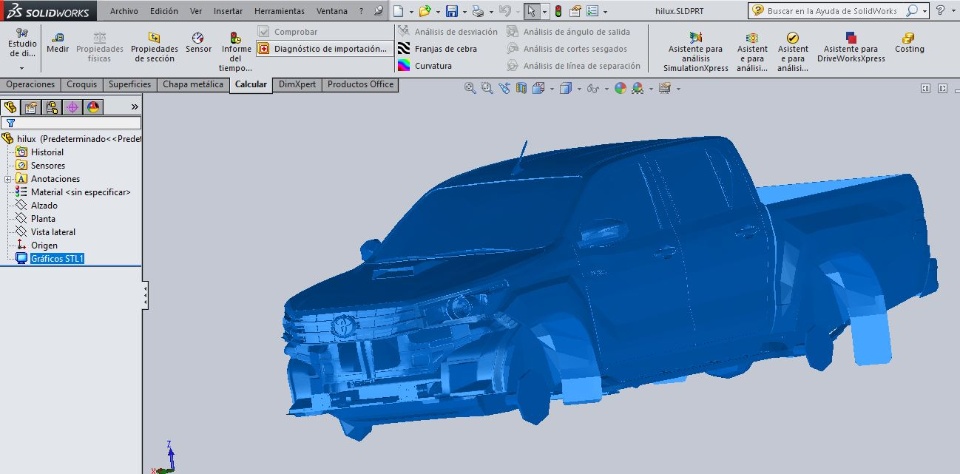Screen dimensions: 960x474
Task: Click the Open file folder icon
Action: (425, 11)
